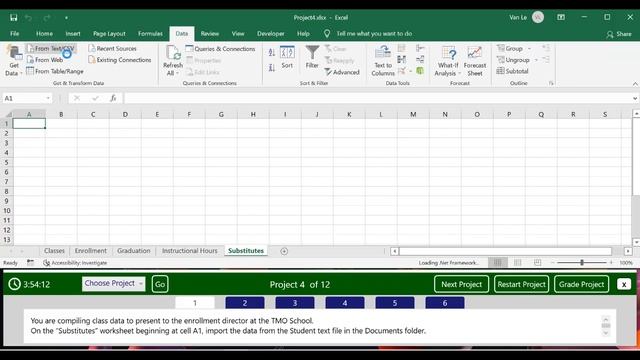
Task: Click macro recording status bar icon
Action: (30, 262)
